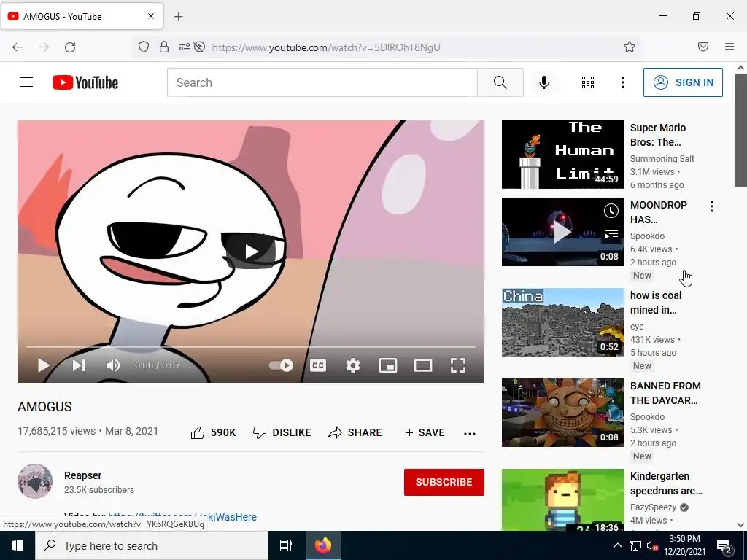Like the video with thumbs up
This screenshot has height=560, width=747.
[x=213, y=432]
